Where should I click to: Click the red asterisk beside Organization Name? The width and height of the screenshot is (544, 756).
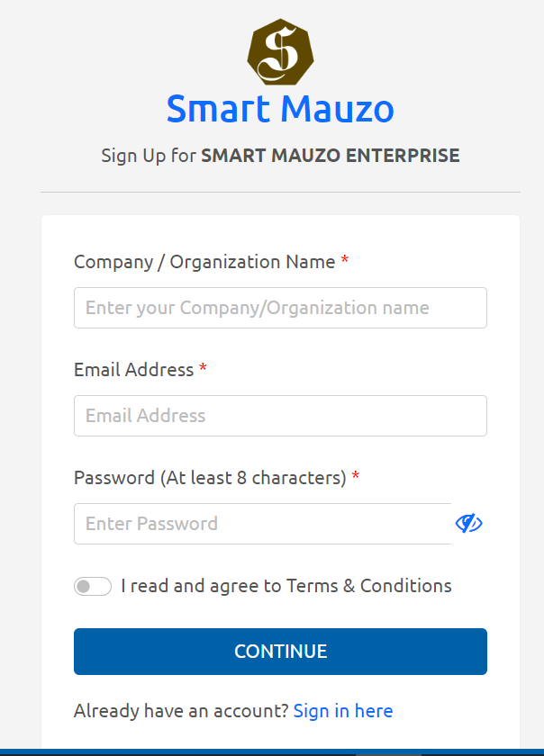(345, 259)
